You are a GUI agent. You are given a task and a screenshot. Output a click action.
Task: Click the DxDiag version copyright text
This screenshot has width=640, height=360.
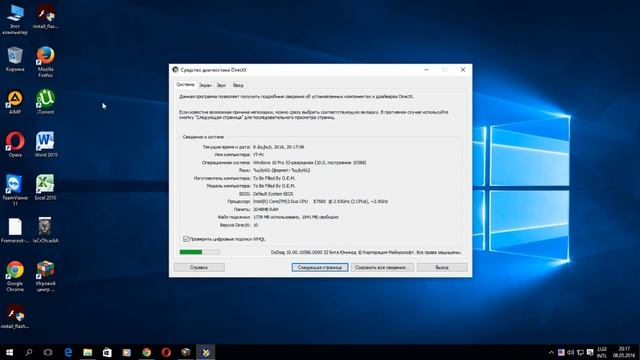click(366, 253)
